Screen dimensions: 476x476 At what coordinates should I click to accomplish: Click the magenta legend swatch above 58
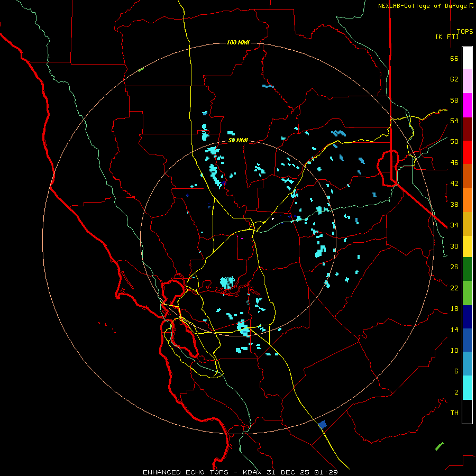467,105
